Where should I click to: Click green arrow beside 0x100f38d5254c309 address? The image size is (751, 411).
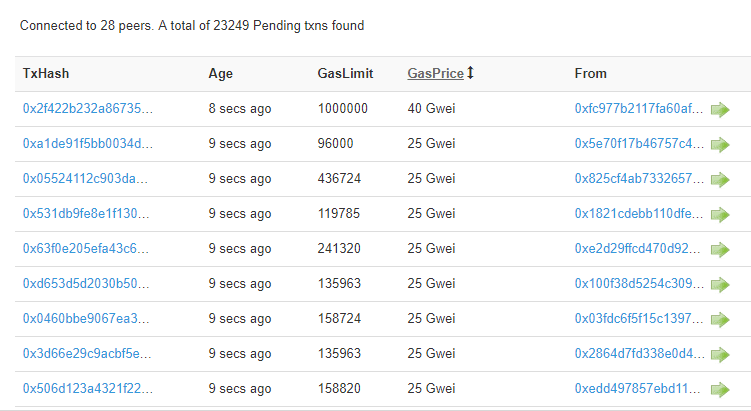pyautogui.click(x=720, y=285)
